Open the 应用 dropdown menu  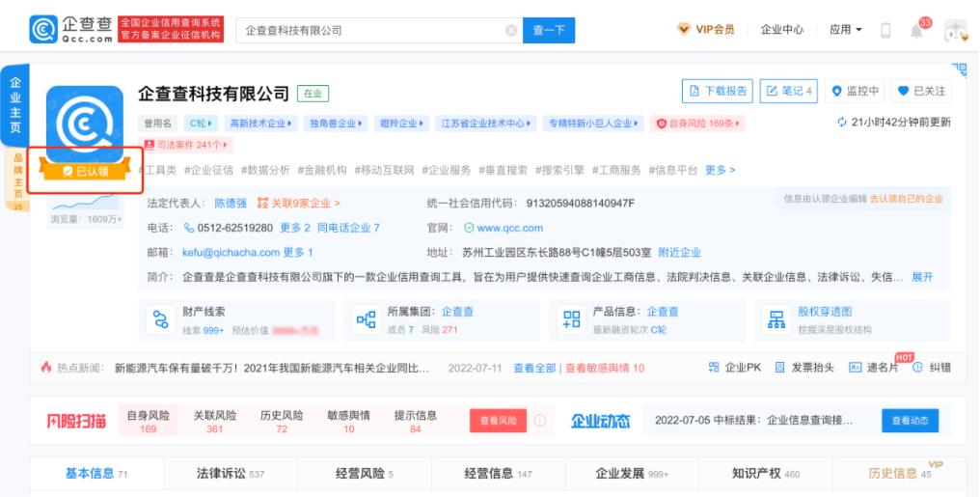coord(846,29)
